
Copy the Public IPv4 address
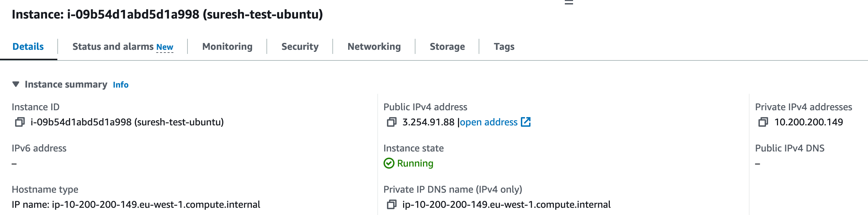click(392, 122)
